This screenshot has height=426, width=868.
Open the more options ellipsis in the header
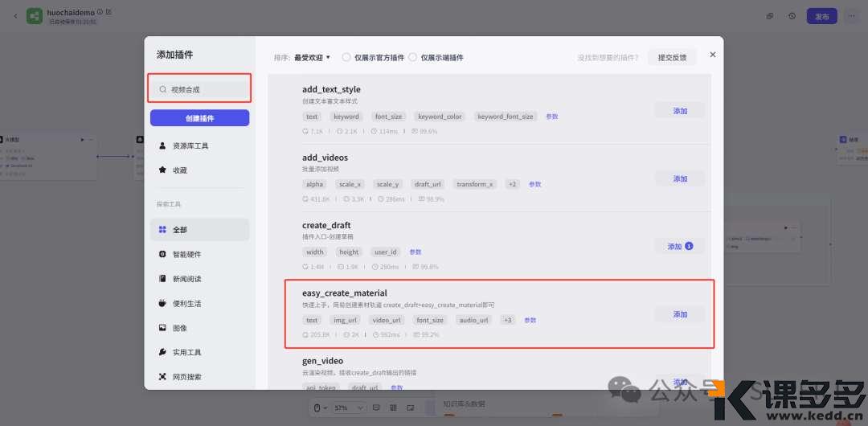tap(851, 16)
